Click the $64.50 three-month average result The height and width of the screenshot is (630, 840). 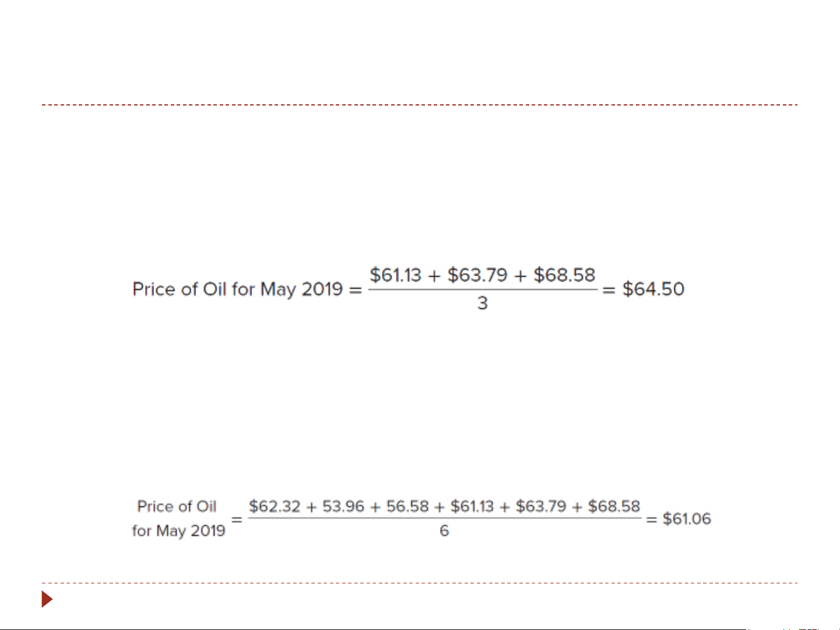coord(653,289)
